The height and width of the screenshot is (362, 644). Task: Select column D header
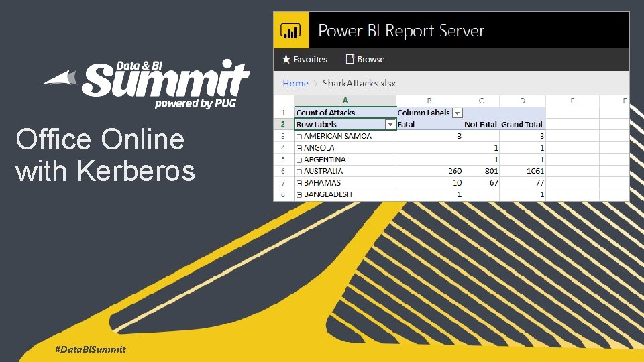pyautogui.click(x=523, y=101)
